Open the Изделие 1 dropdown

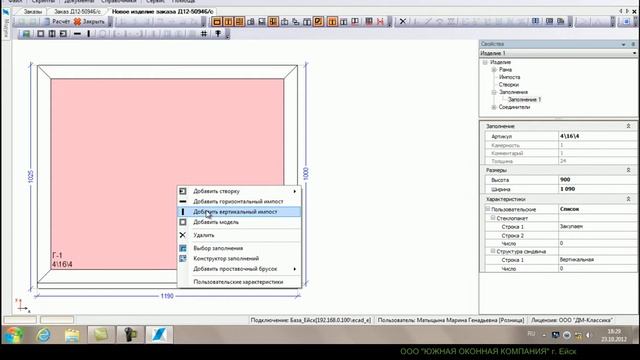point(634,53)
